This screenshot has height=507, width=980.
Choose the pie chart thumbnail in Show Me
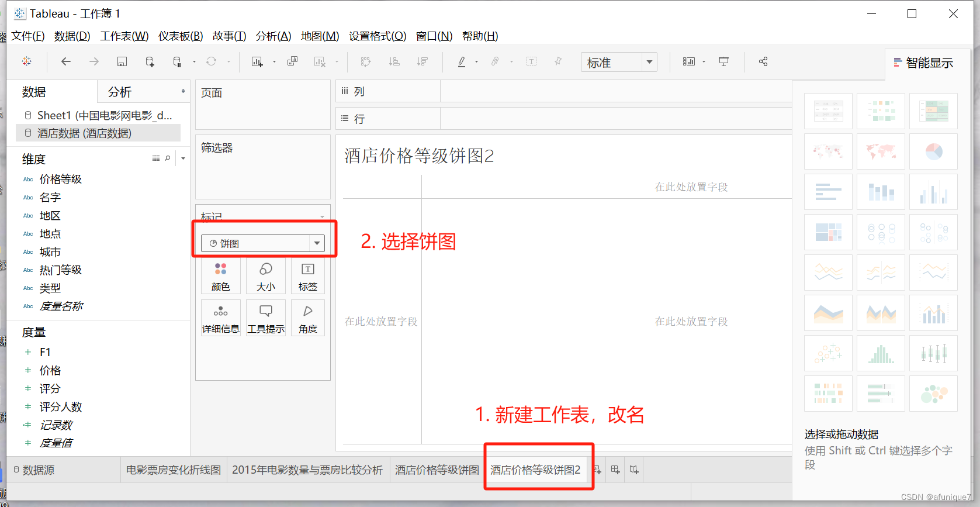pos(934,151)
